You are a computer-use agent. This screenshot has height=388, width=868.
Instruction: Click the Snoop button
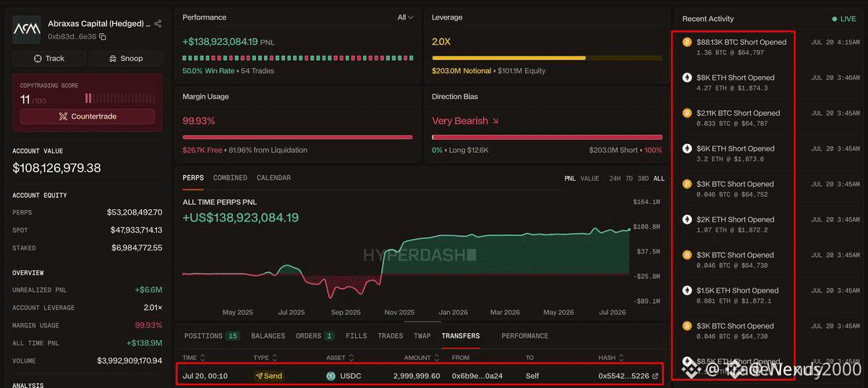(126, 59)
